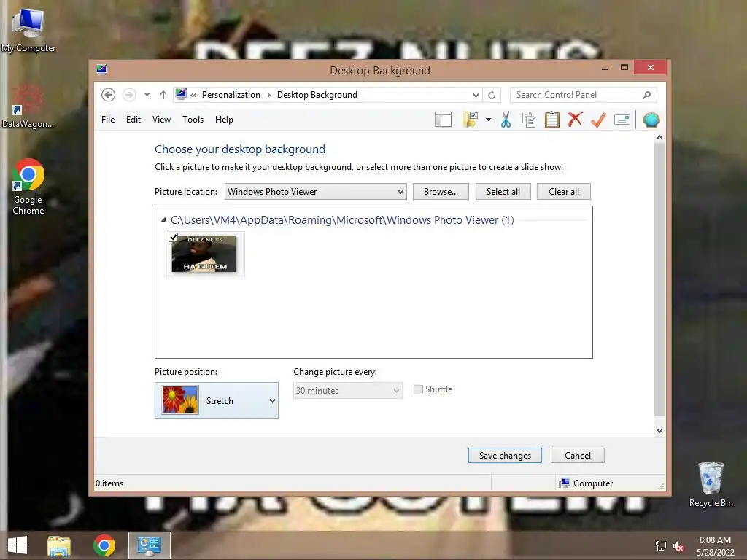Click the Cut scissors icon
Image resolution: width=747 pixels, height=560 pixels.
[506, 120]
